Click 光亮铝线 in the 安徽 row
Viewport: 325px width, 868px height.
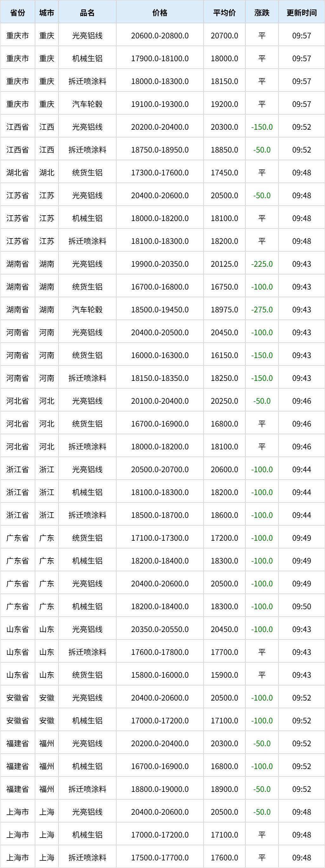click(x=87, y=698)
